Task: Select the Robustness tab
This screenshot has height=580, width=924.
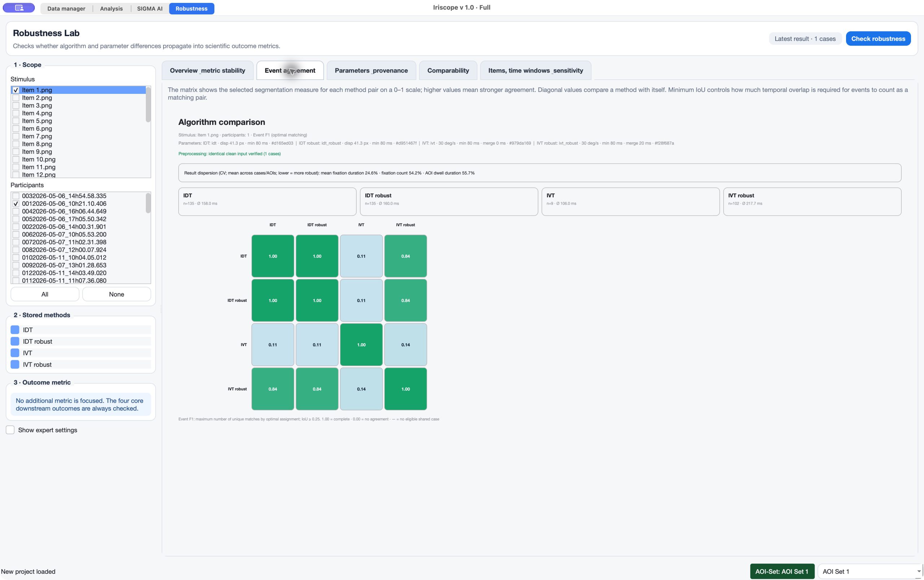Action: [191, 8]
